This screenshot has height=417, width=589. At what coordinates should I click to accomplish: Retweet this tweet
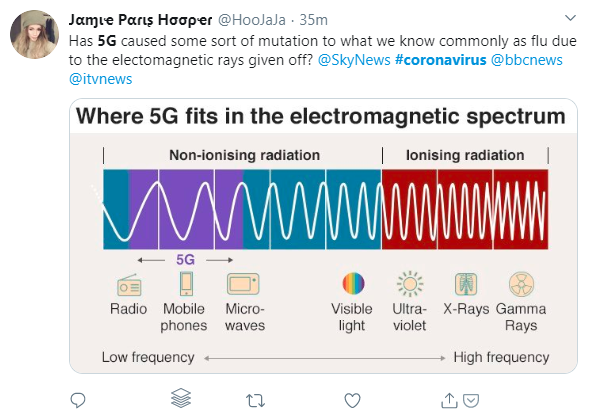[x=255, y=401]
